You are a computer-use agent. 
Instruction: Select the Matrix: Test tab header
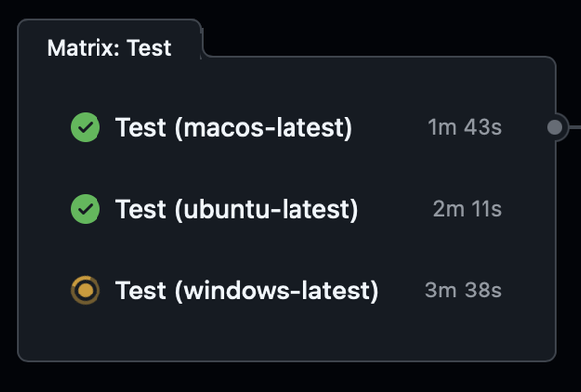(109, 48)
